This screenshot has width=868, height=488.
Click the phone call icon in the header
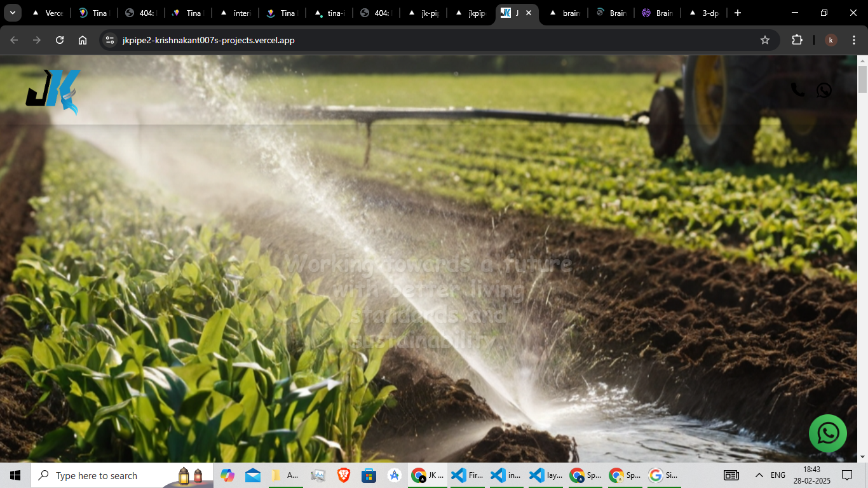pyautogui.click(x=797, y=90)
